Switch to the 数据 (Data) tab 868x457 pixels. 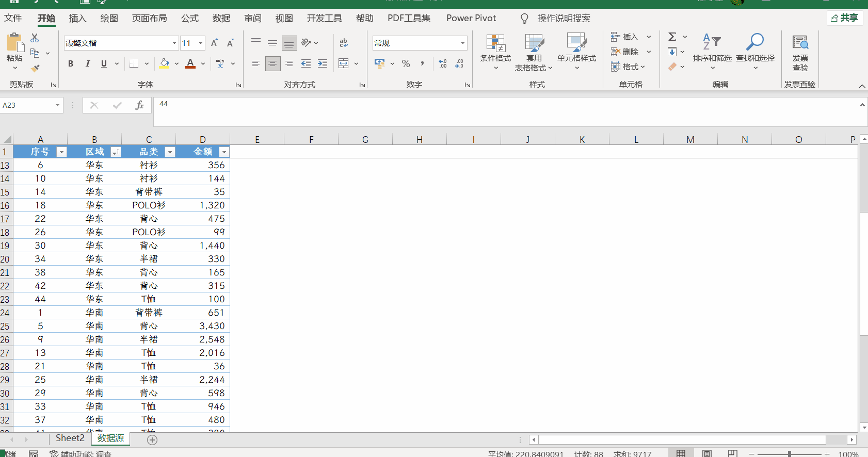[221, 19]
